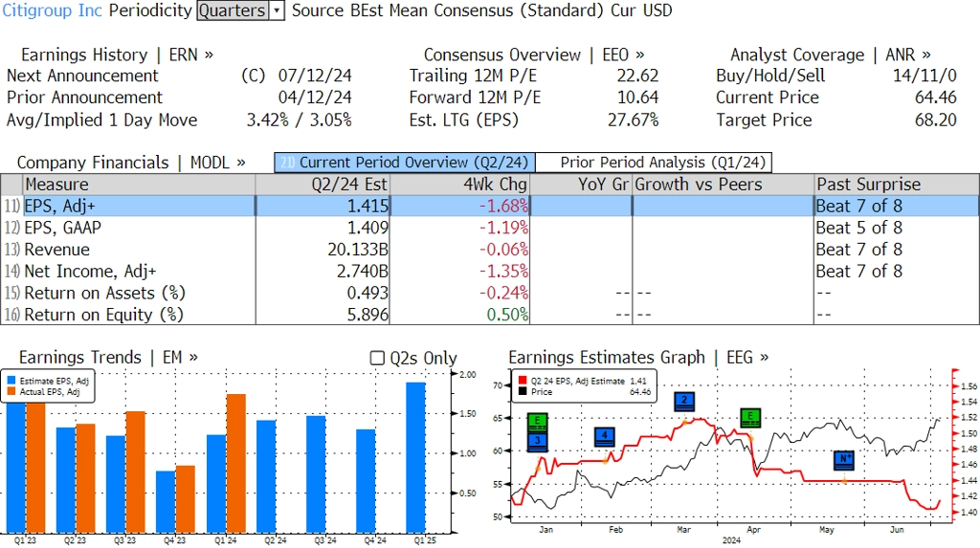Click the red Q2 24 EPS Estimate swatch
The image size is (980, 548).
coord(523,381)
